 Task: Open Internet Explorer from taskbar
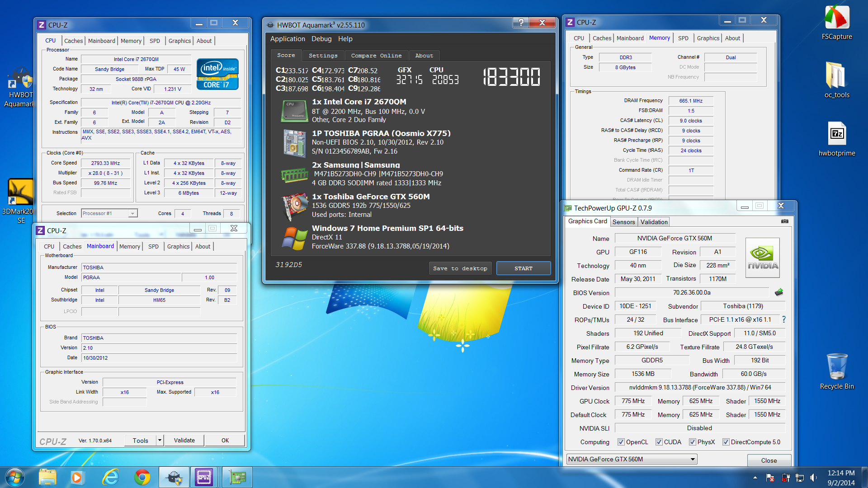[110, 477]
